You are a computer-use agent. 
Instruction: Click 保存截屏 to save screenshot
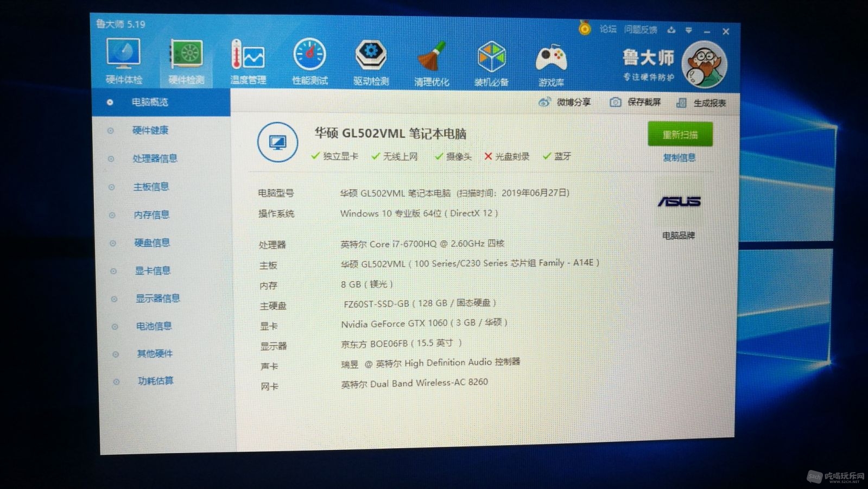coord(635,102)
